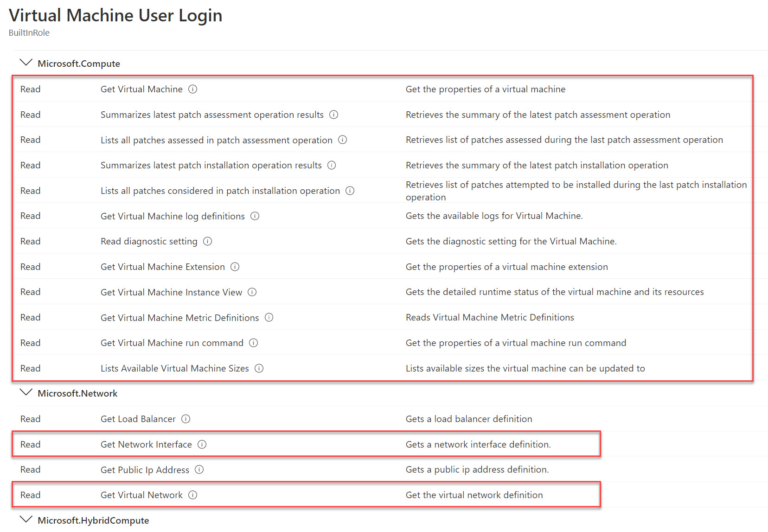Select the Get Load Balancer permission label
The height and width of the screenshot is (532, 768).
point(138,419)
